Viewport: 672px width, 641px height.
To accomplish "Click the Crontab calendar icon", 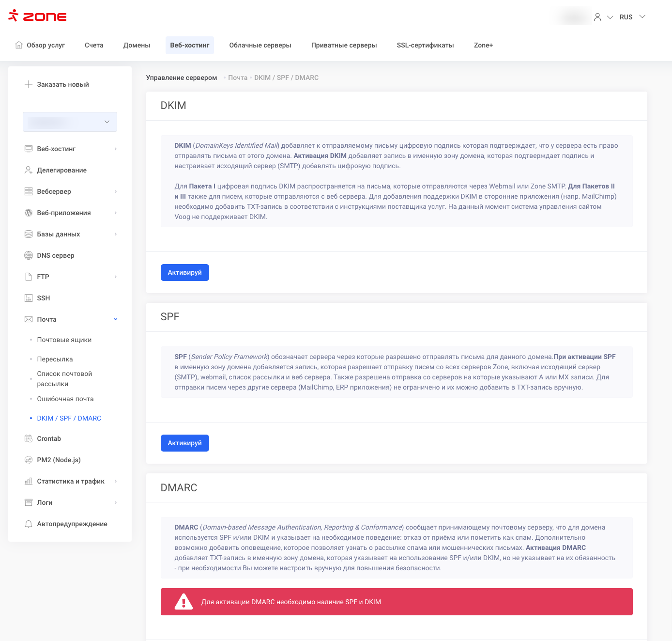I will 29,438.
